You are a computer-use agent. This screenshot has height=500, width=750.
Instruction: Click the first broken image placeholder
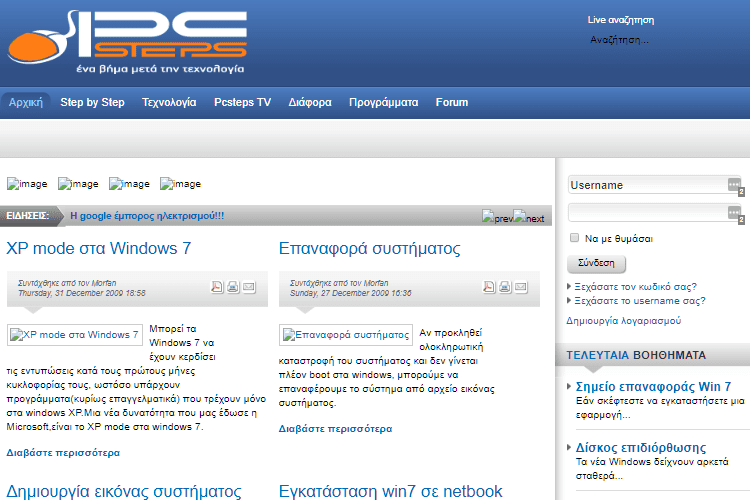point(27,184)
